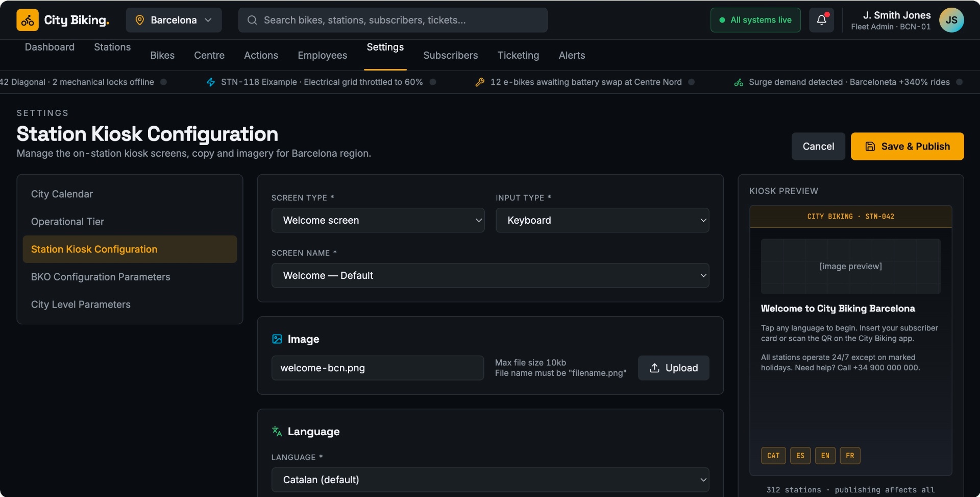Click the CITY BIKING · STN-042 preview header
The width and height of the screenshot is (980, 497).
coord(850,217)
